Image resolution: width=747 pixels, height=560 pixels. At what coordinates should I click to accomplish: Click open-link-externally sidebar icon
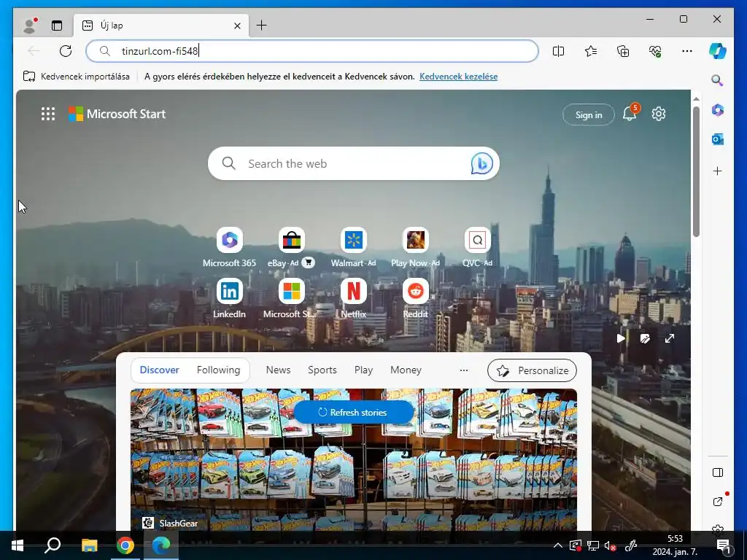point(718,501)
